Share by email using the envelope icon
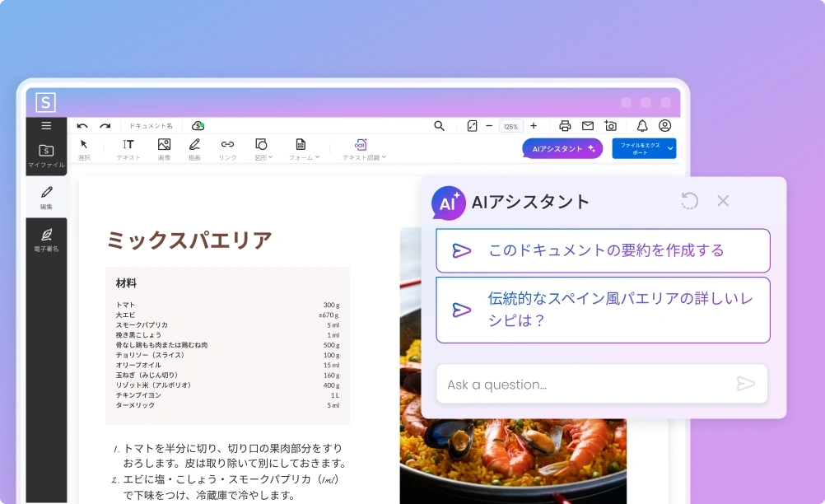Viewport: 825px width, 504px height. point(588,125)
